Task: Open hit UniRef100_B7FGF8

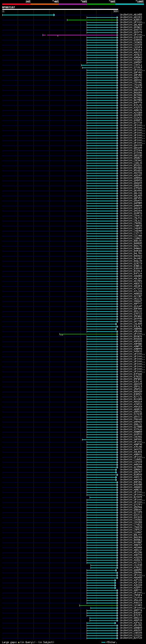Action: (131, 50)
